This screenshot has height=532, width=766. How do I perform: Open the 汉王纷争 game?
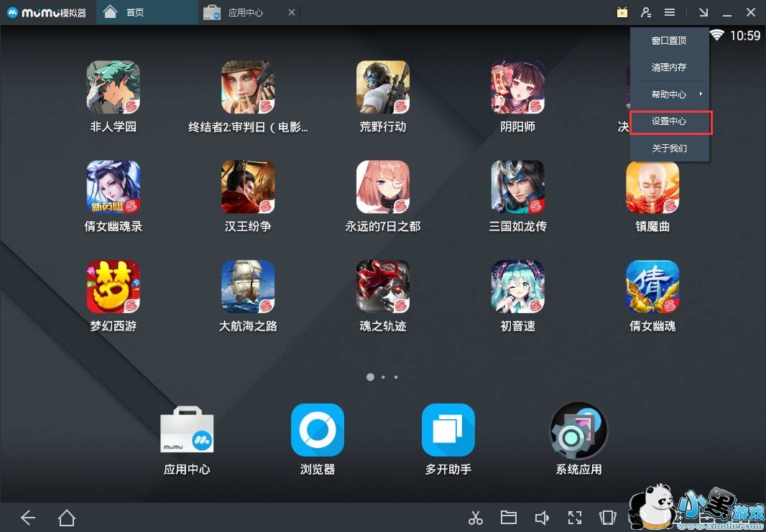[248, 187]
